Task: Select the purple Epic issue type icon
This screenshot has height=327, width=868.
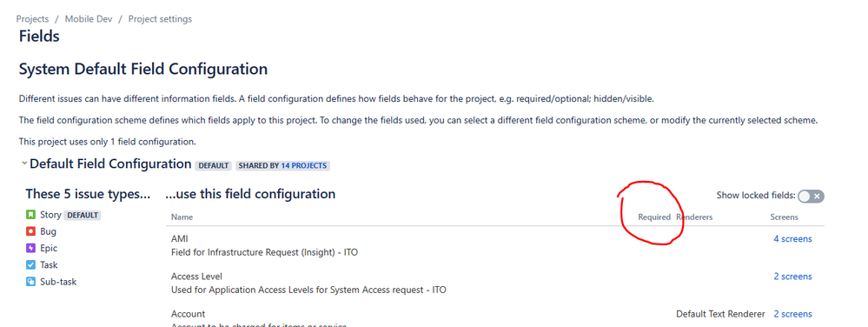Action: [x=30, y=249]
